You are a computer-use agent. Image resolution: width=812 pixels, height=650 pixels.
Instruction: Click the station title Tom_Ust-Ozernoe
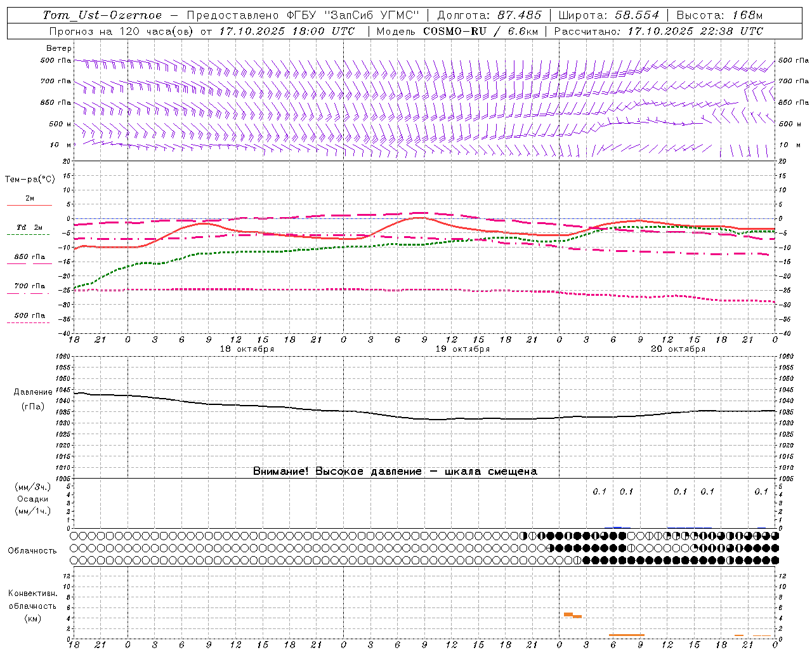(x=102, y=15)
